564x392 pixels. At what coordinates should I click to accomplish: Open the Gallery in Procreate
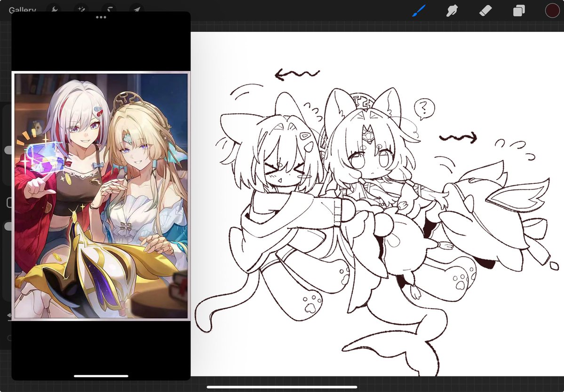(x=22, y=10)
